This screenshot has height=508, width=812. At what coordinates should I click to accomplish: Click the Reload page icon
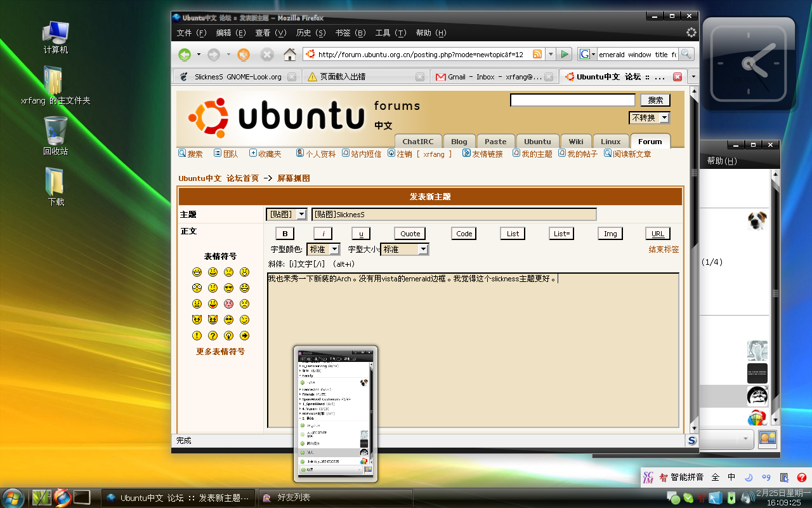coord(243,55)
